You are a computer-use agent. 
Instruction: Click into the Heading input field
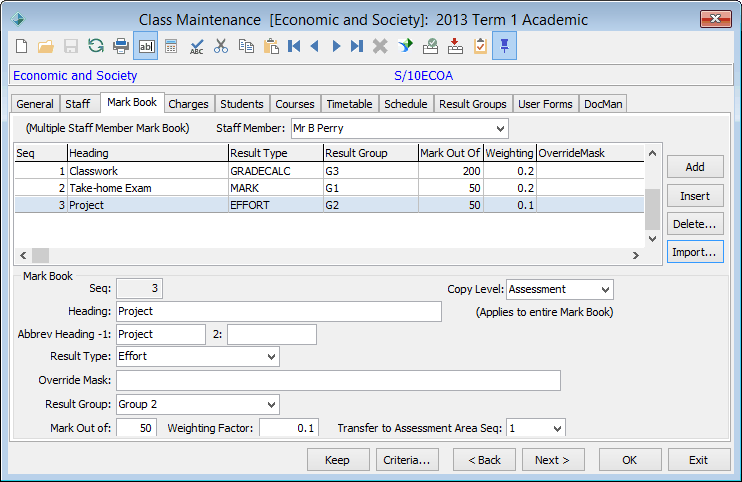click(279, 312)
